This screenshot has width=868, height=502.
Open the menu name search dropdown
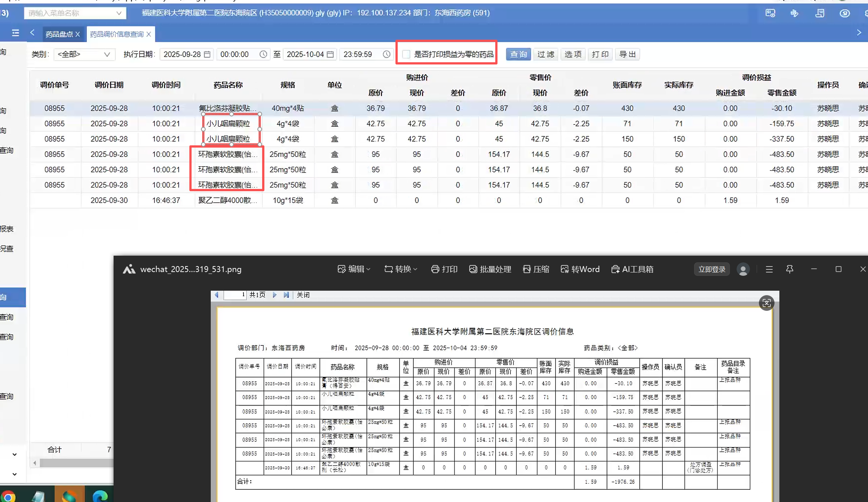click(x=119, y=13)
